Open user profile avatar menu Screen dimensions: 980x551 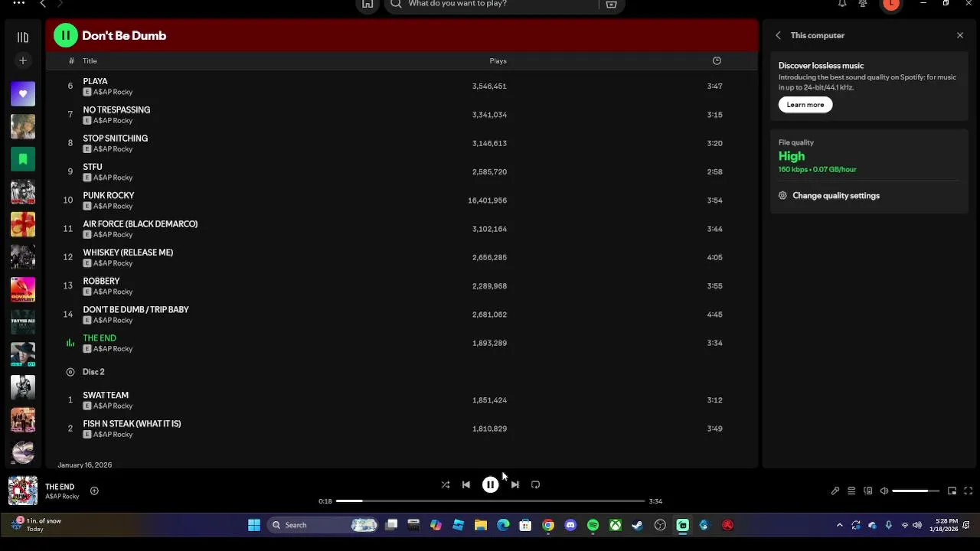coord(890,4)
